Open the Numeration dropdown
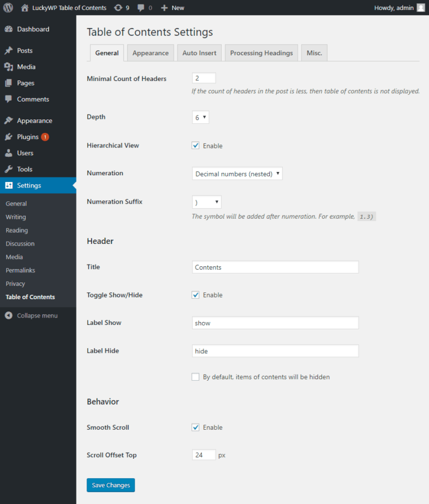Screen dimensions: 429x504 click(237, 174)
